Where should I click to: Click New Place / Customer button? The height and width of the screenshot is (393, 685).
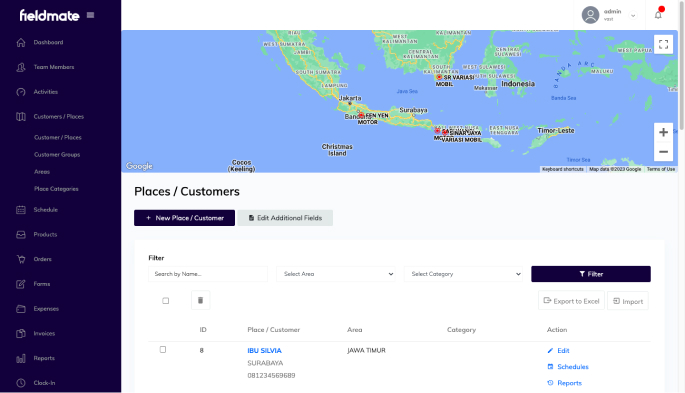[x=184, y=218]
